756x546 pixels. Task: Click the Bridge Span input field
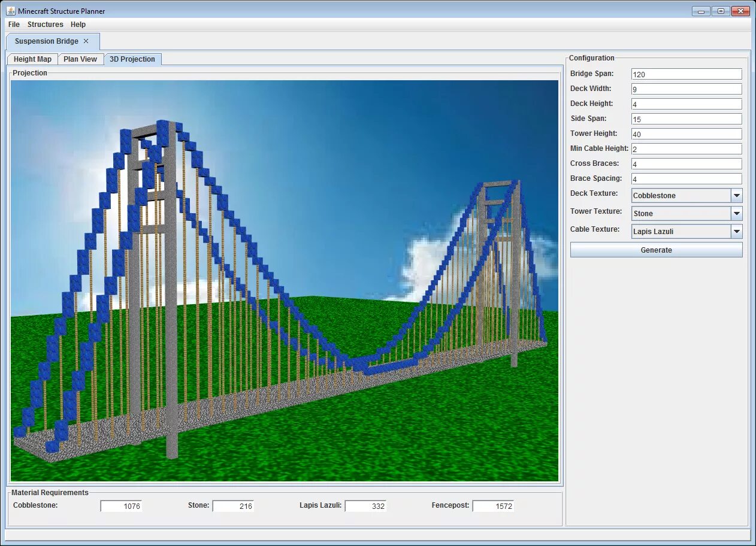[x=687, y=74]
